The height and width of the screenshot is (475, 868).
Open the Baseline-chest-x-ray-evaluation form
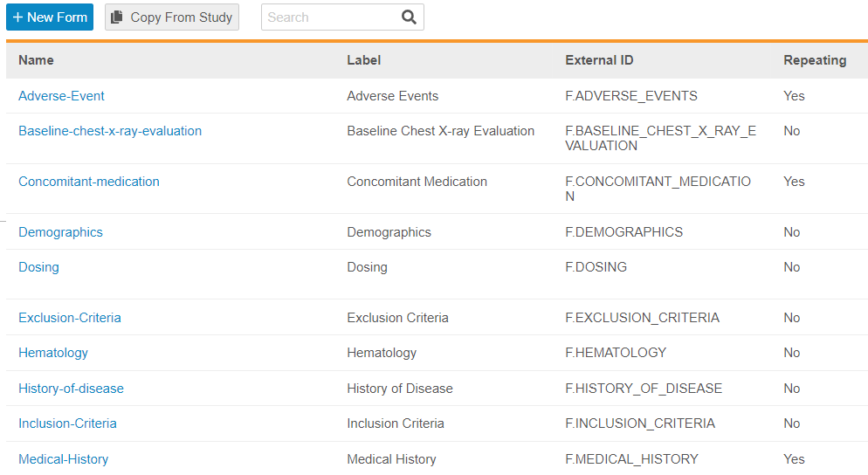pyautogui.click(x=110, y=131)
